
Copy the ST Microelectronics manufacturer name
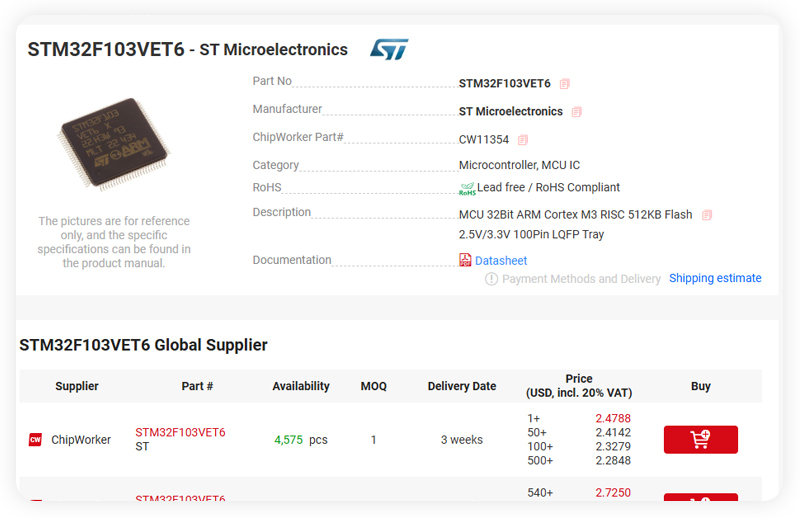pyautogui.click(x=577, y=112)
